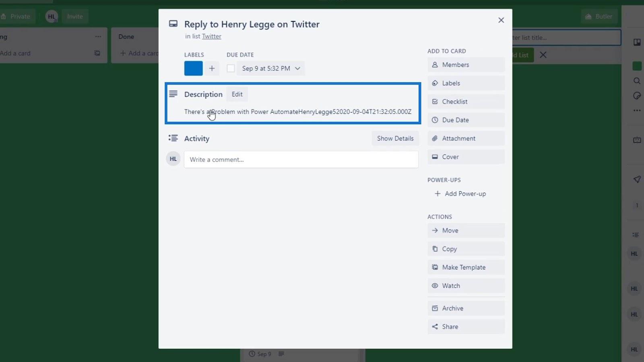
Task: Click the Cover icon
Action: click(x=435, y=156)
